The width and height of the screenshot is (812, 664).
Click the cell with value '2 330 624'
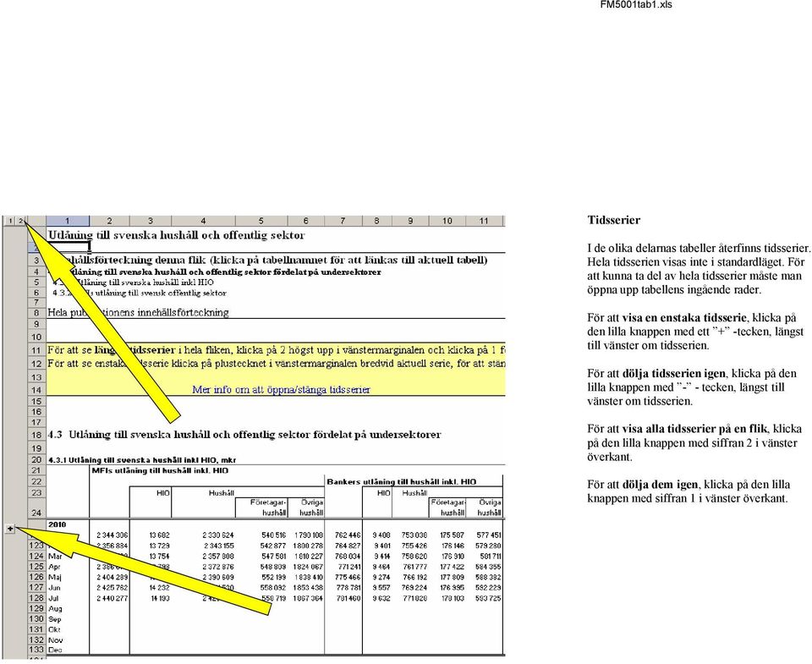click(x=218, y=535)
